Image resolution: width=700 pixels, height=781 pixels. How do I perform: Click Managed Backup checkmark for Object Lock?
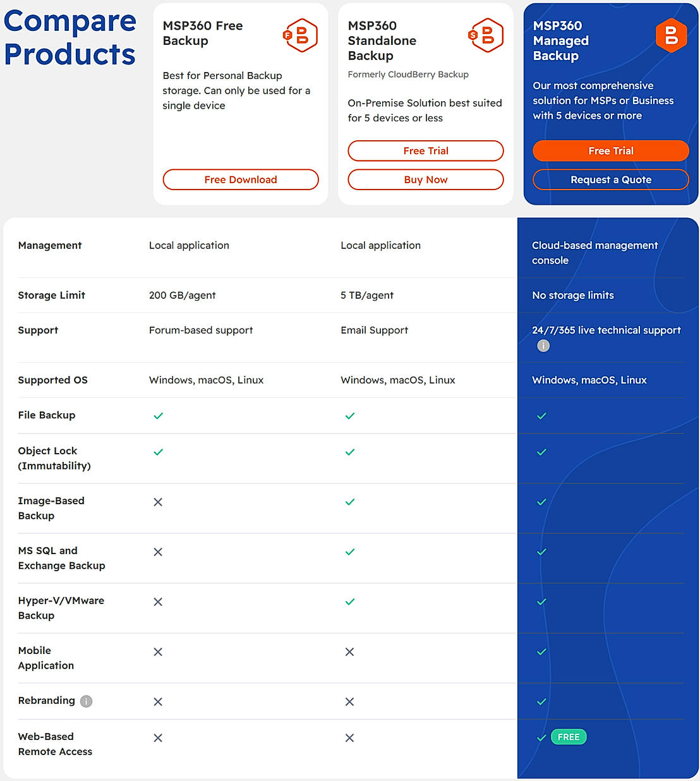point(541,452)
